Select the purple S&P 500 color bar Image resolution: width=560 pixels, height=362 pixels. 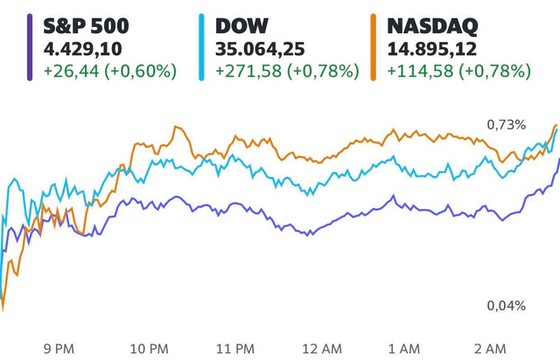click(x=30, y=47)
